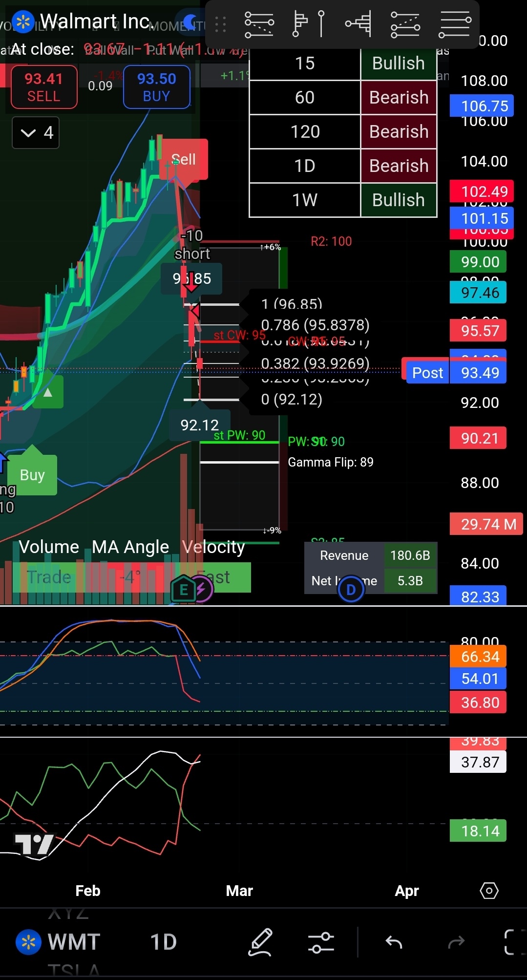Viewport: 527px width, 980px height.
Task: Tap the orange 66.34 oscillator value
Action: click(478, 657)
